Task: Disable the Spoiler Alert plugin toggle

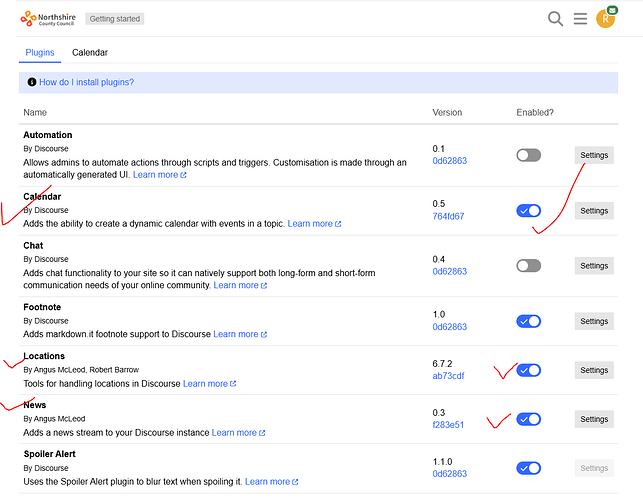Action: (x=529, y=468)
